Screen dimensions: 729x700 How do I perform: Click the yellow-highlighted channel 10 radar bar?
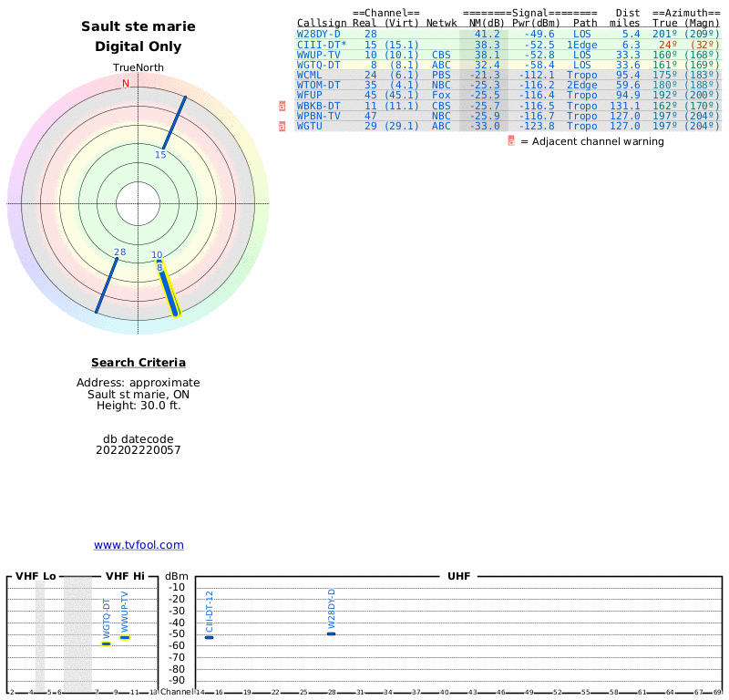(x=168, y=289)
